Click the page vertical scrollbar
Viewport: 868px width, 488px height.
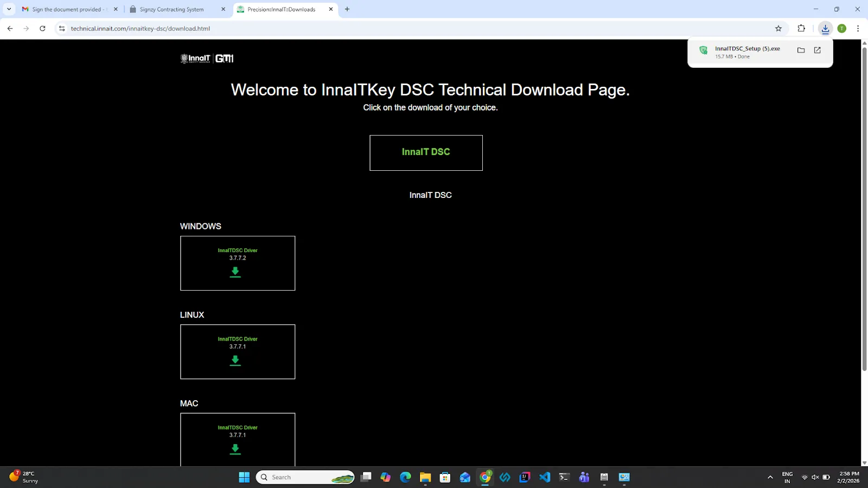point(864,209)
